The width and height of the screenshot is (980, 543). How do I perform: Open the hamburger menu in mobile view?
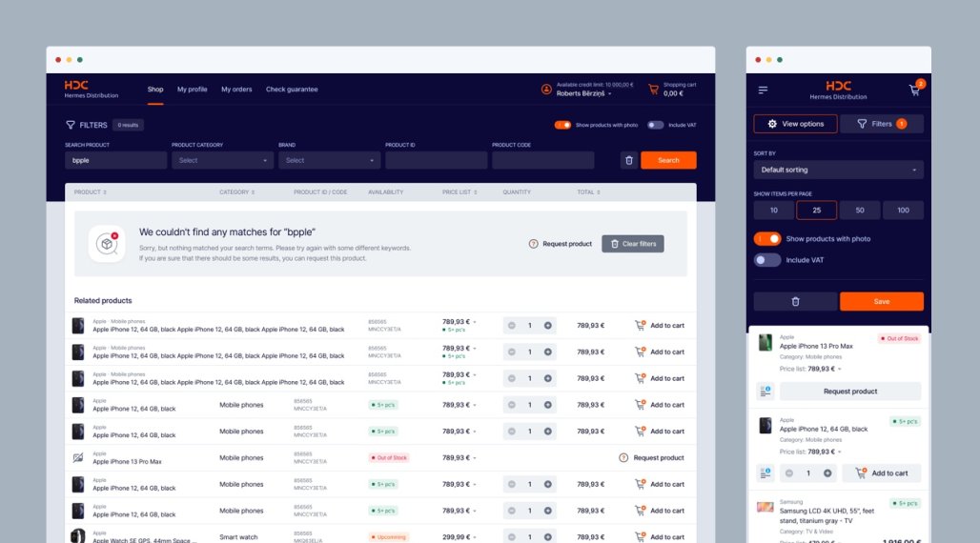pyautogui.click(x=763, y=90)
